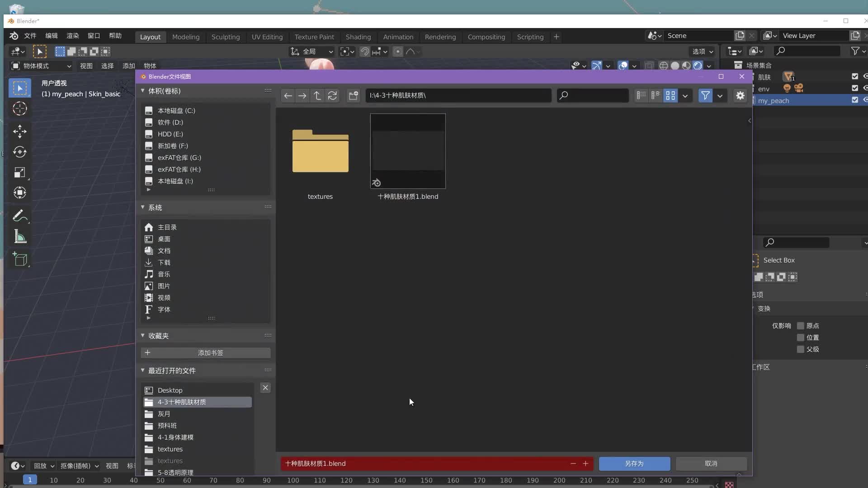Switch to thumbnail display mode icon
The image size is (868, 488).
(x=670, y=95)
